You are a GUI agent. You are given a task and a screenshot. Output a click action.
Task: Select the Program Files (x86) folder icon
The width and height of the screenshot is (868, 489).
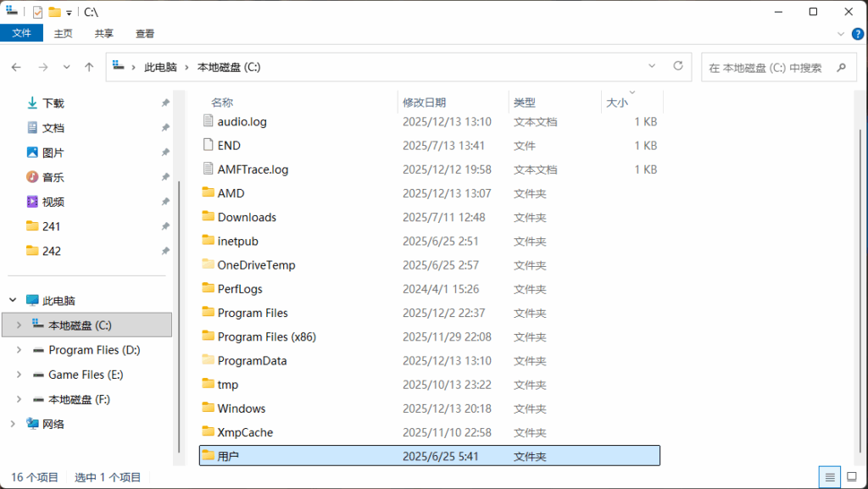(209, 336)
